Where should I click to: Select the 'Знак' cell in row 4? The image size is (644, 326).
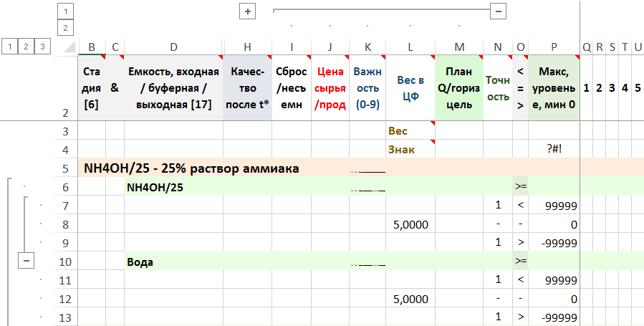click(410, 150)
